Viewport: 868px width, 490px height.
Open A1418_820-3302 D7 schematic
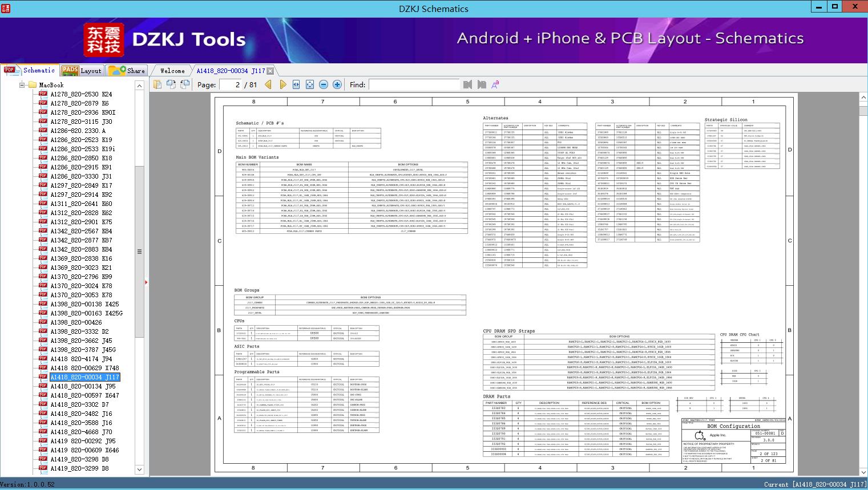pos(79,404)
